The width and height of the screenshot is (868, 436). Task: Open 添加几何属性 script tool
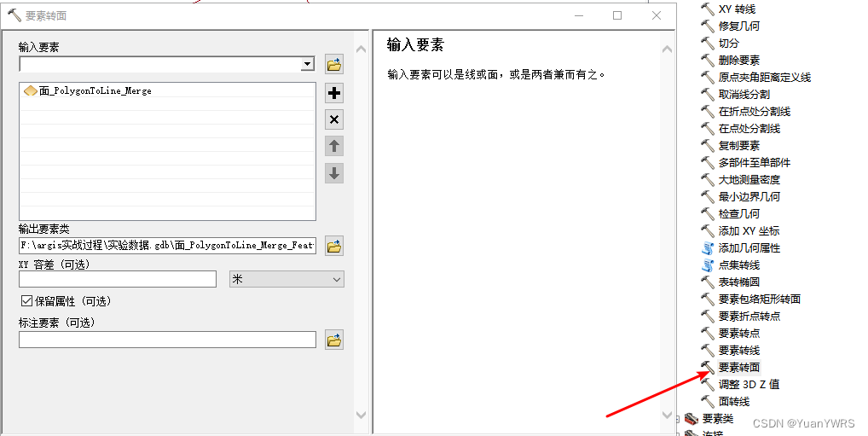[x=749, y=248]
